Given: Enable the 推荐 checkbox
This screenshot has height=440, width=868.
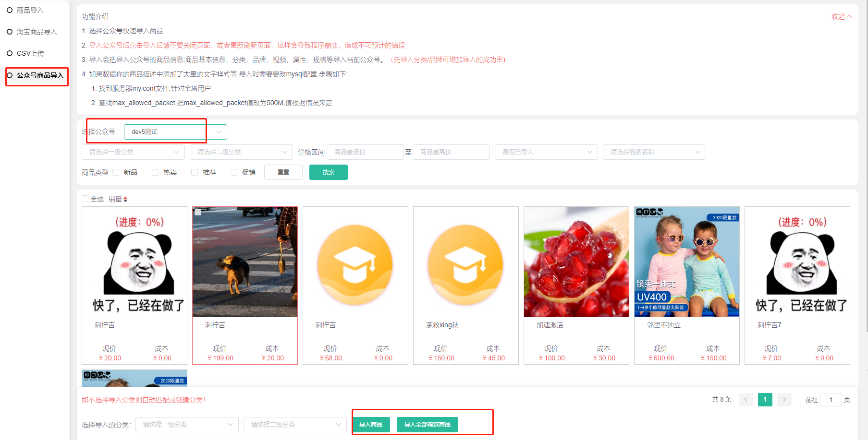Looking at the screenshot, I should (195, 172).
